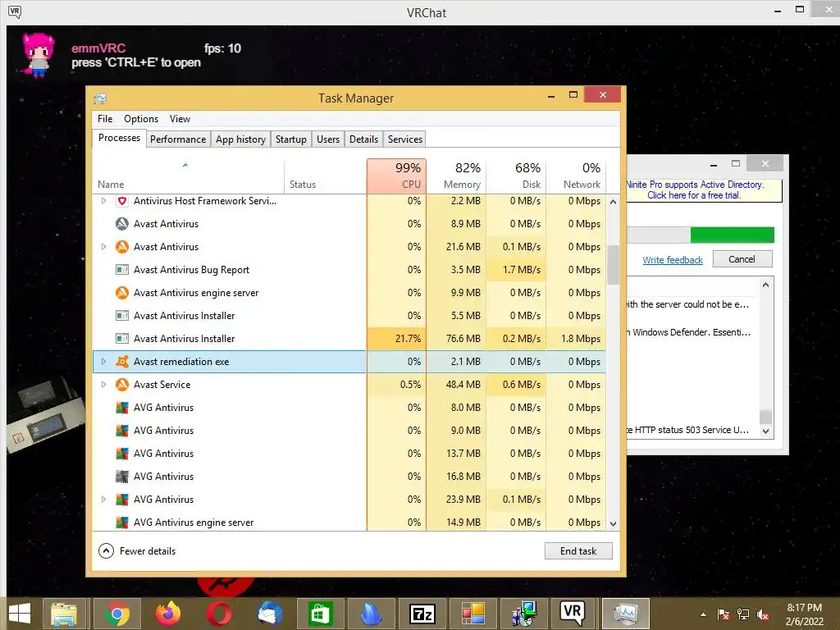This screenshot has height=630, width=840.
Task: Click the VRChat window title icon
Action: tap(15, 11)
